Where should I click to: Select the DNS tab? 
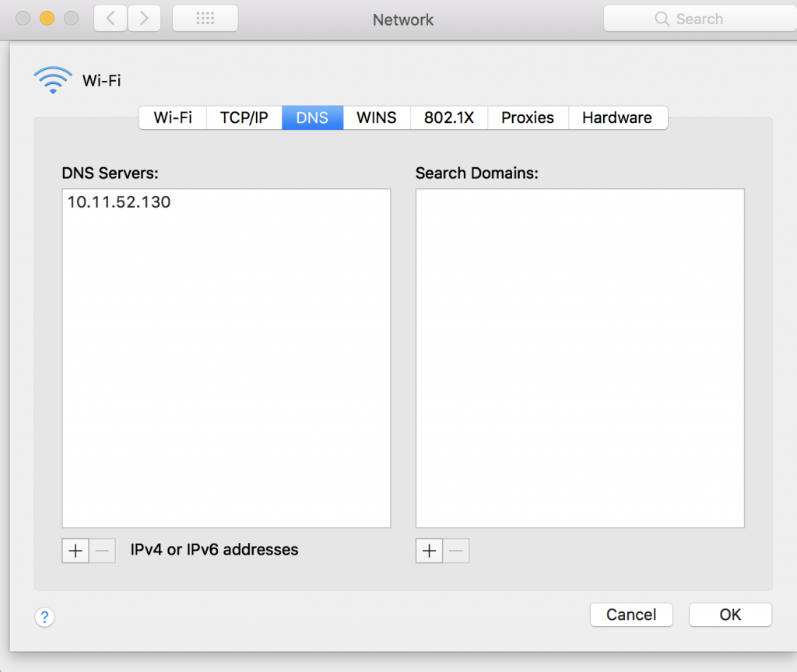click(x=313, y=118)
